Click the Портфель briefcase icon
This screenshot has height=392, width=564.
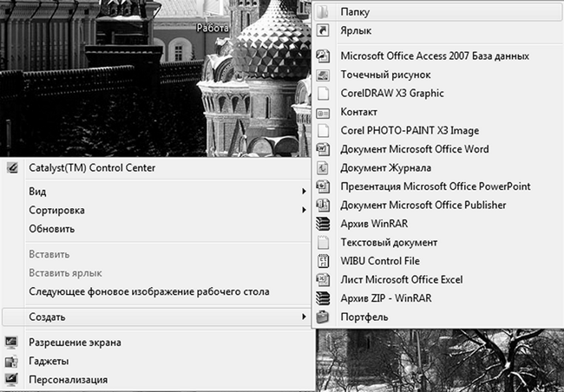(323, 317)
